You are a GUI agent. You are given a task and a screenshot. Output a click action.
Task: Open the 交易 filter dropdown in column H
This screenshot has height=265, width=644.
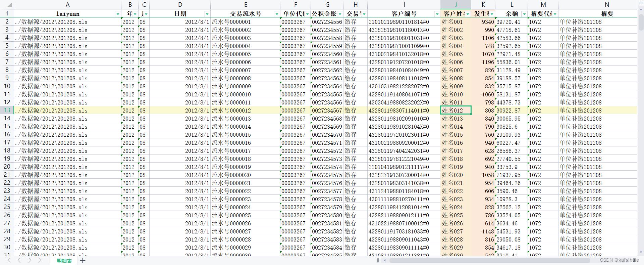click(364, 14)
